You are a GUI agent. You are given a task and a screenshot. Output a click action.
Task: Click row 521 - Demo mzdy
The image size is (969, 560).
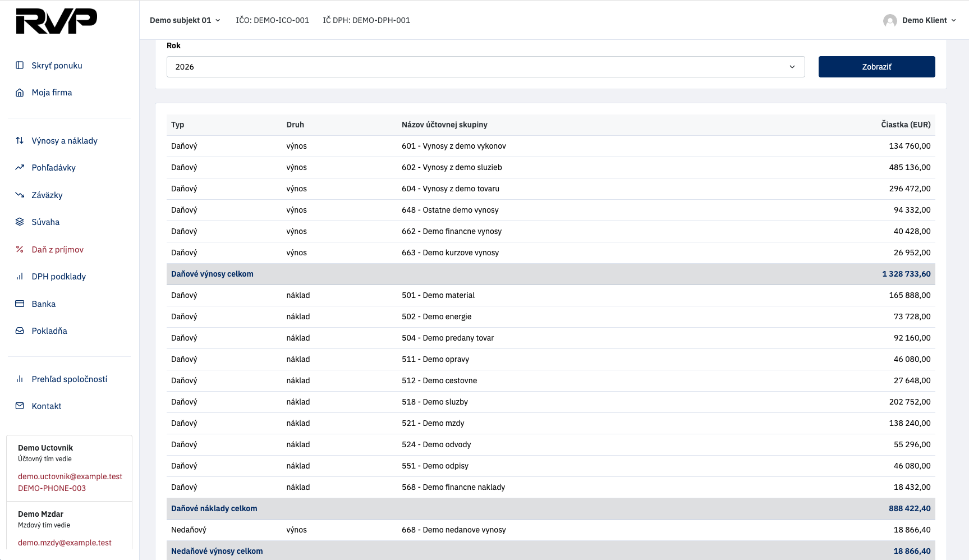(x=551, y=423)
